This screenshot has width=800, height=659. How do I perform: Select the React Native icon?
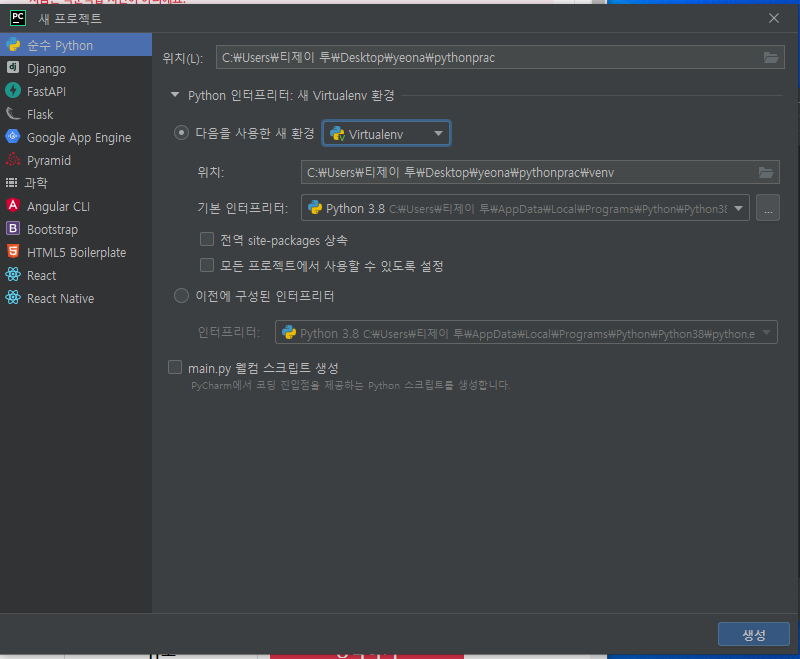pyautogui.click(x=13, y=298)
